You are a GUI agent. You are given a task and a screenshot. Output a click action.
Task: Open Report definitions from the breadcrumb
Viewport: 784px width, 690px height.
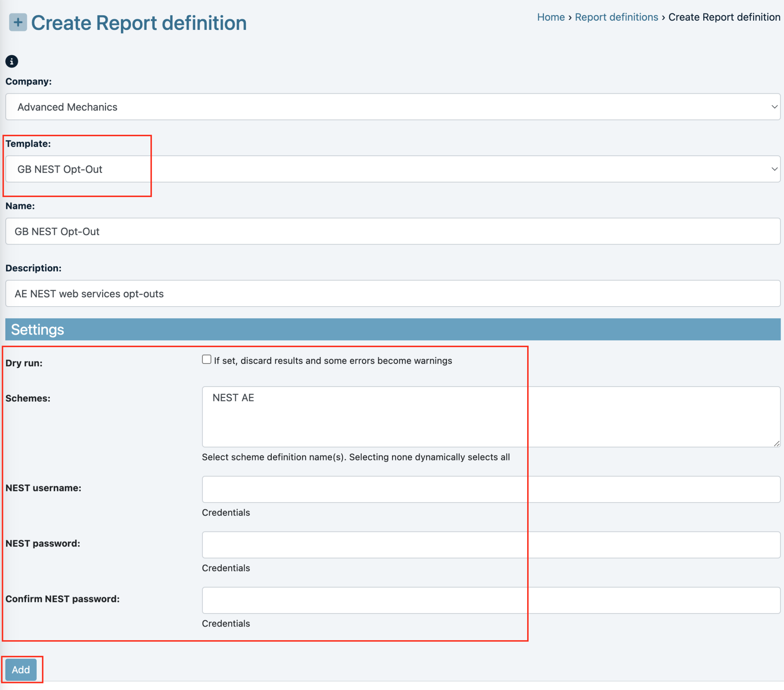(616, 17)
